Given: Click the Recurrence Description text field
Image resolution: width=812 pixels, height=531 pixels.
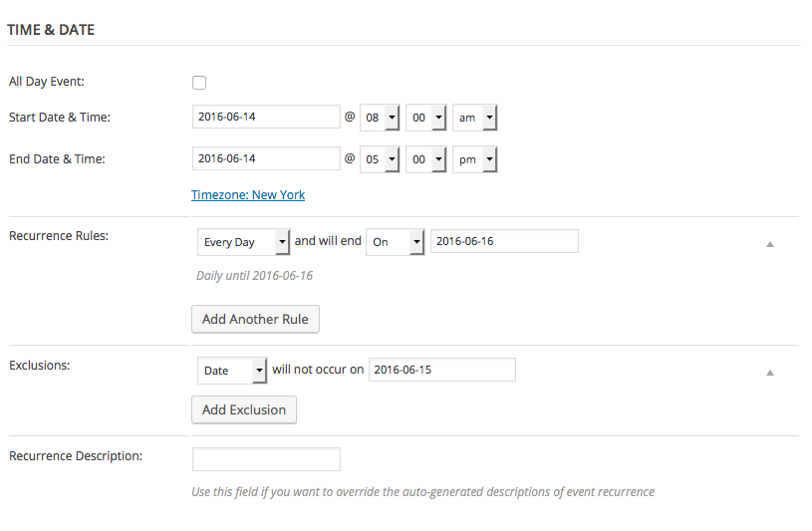Looking at the screenshot, I should pos(266,459).
